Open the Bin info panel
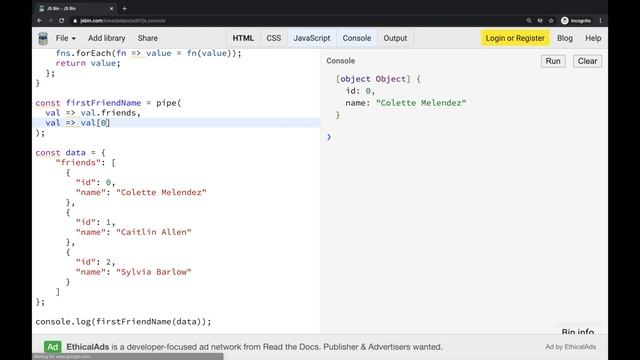Screen dimensions: 640x360 tap(578, 330)
